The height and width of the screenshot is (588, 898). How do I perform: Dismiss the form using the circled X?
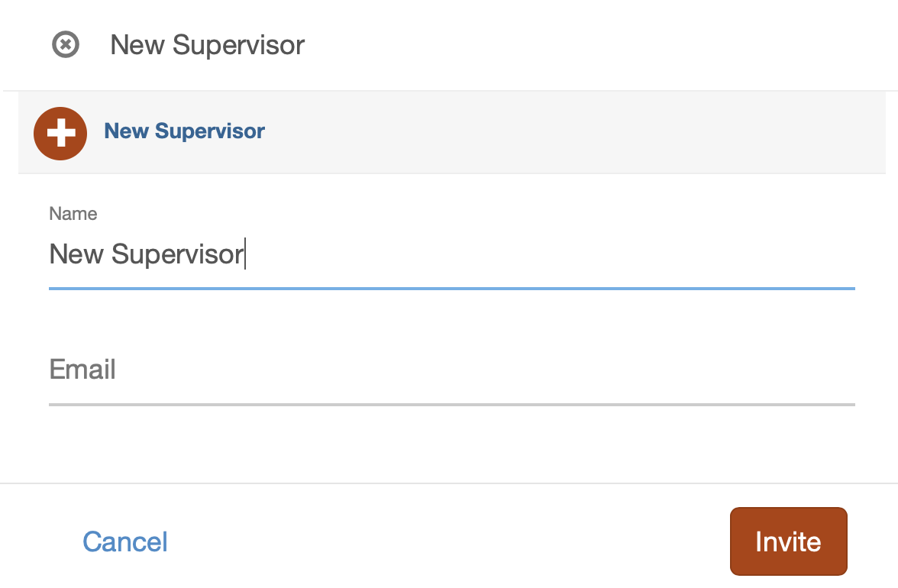coord(66,44)
